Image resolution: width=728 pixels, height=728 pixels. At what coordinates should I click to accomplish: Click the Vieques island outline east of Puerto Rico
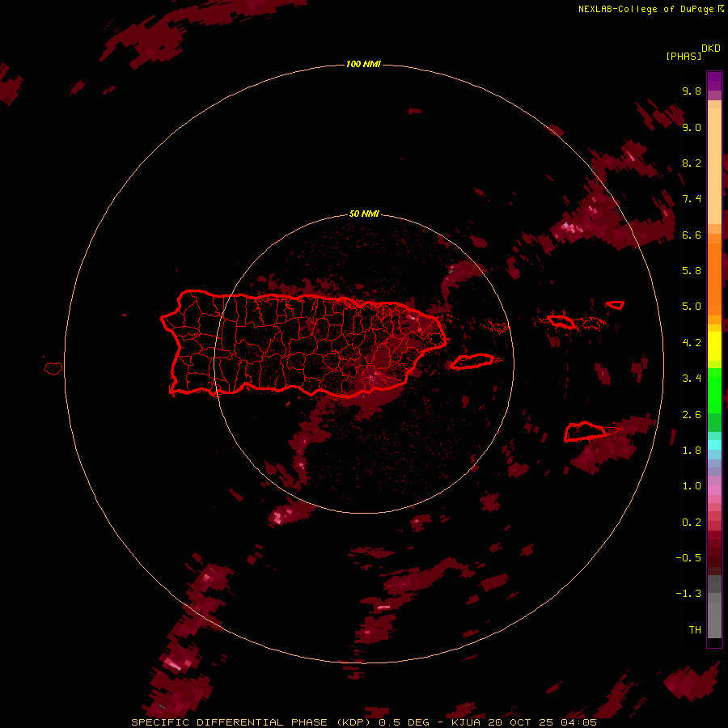[472, 362]
